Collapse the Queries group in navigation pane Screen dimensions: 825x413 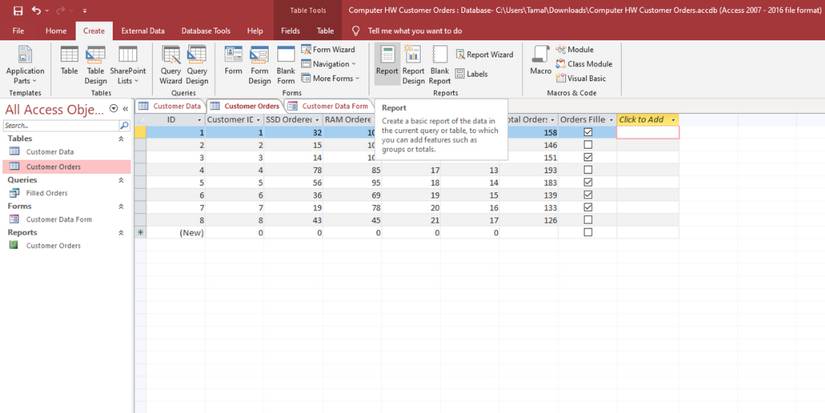click(121, 180)
